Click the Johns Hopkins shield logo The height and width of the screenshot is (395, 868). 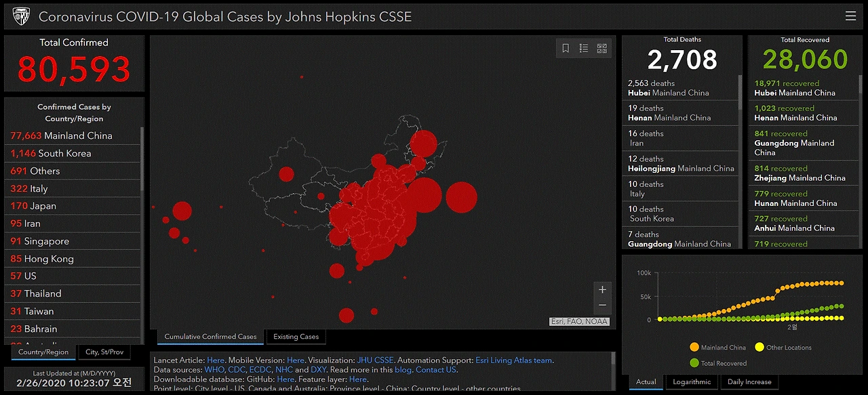pos(22,16)
